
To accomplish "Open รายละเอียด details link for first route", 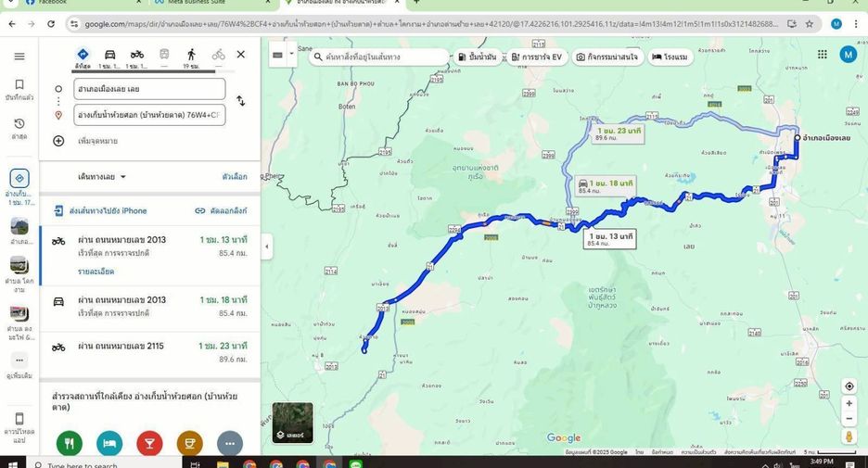I will pyautogui.click(x=96, y=272).
